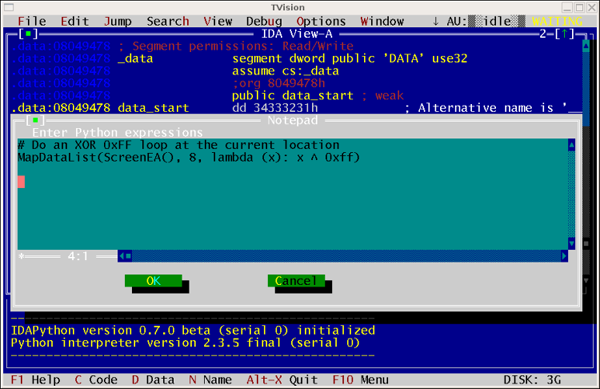
Task: Click the notepad horizontal scrollbar right arrow
Action: click(564, 256)
